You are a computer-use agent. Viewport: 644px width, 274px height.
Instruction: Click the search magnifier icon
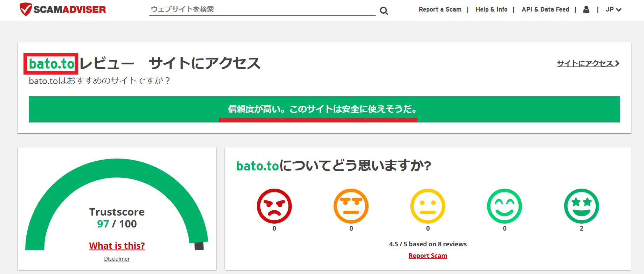tap(384, 11)
